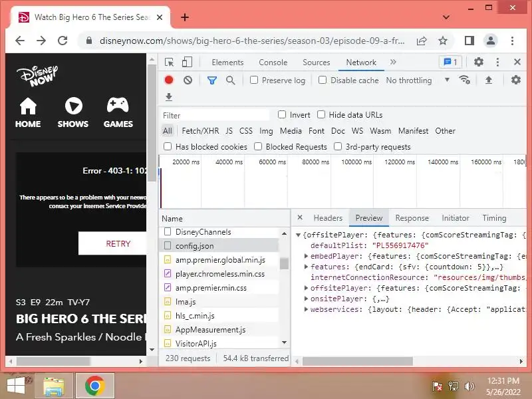Click the address bar URL
532x399 pixels.
pos(252,41)
